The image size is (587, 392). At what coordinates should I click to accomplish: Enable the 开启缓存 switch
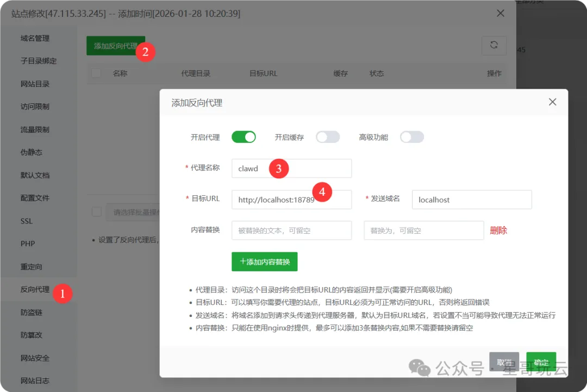pyautogui.click(x=328, y=138)
